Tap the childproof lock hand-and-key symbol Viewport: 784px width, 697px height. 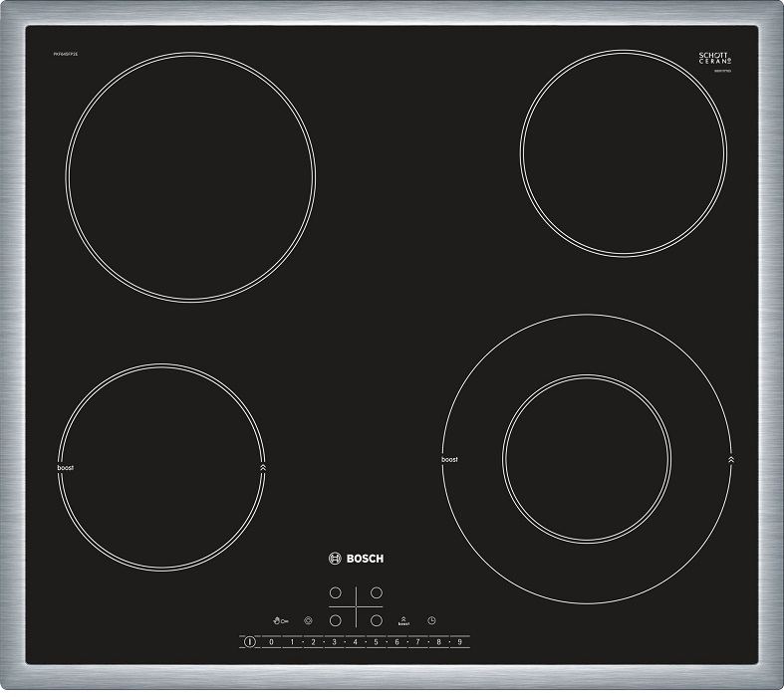(280, 620)
